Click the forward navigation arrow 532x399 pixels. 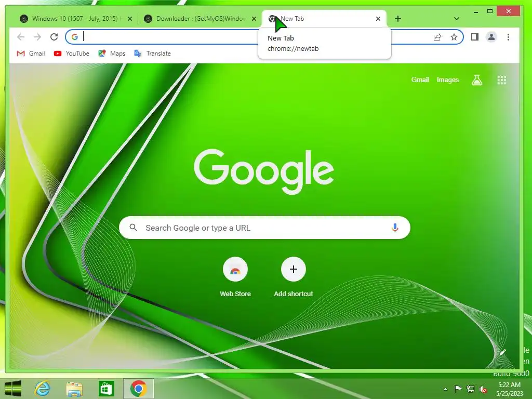(x=37, y=37)
